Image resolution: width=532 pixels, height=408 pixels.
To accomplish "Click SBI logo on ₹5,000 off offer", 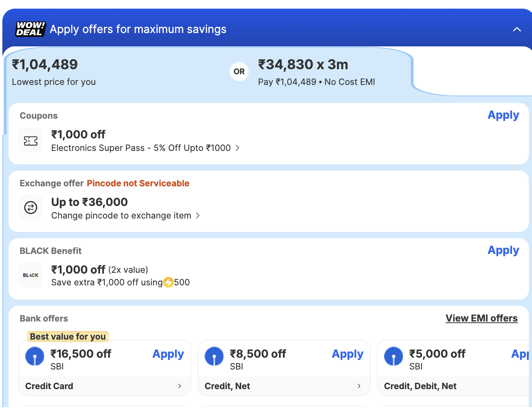I will pyautogui.click(x=393, y=357).
